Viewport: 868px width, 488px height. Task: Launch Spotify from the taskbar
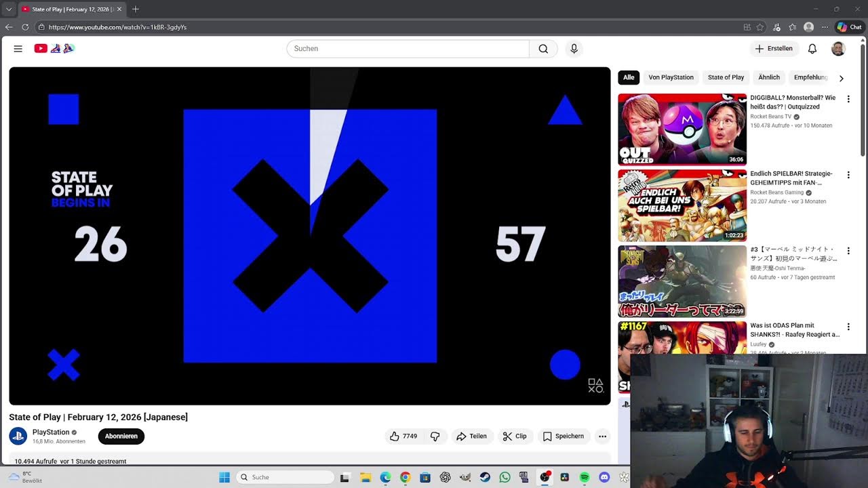[x=585, y=477]
